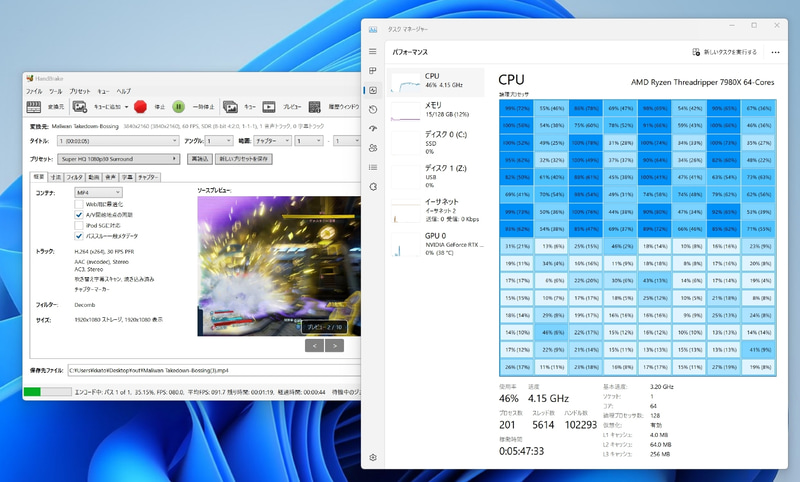This screenshot has height=482, width=800.
Task: Open the Super HQ 1080p30 Surround preset selector
Action: tap(118, 159)
